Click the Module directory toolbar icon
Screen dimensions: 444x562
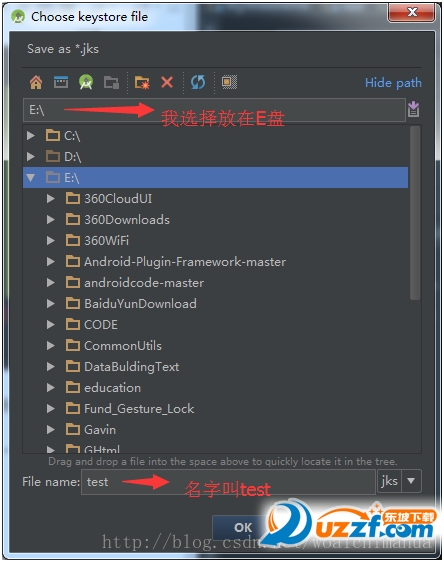pyautogui.click(x=111, y=82)
